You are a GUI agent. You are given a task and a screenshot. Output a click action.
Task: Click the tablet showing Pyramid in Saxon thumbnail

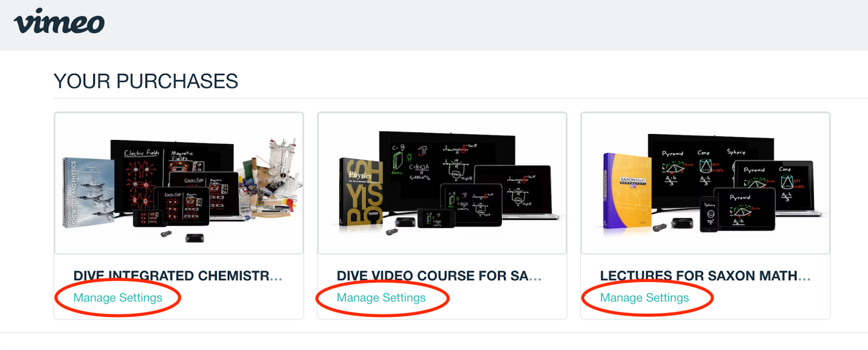[744, 209]
